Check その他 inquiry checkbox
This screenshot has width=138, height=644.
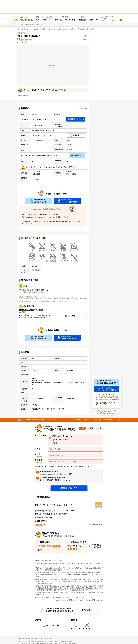tap(50, 443)
